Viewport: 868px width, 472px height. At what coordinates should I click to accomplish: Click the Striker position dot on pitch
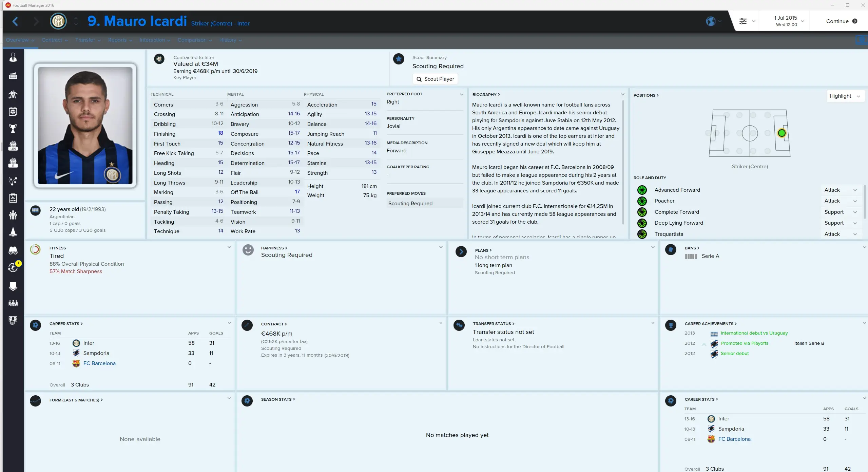(782, 133)
